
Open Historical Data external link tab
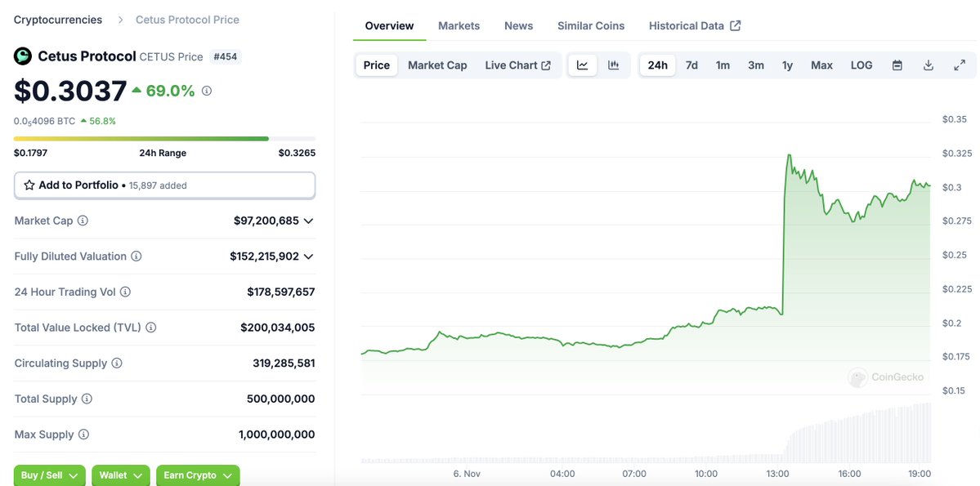coord(695,25)
